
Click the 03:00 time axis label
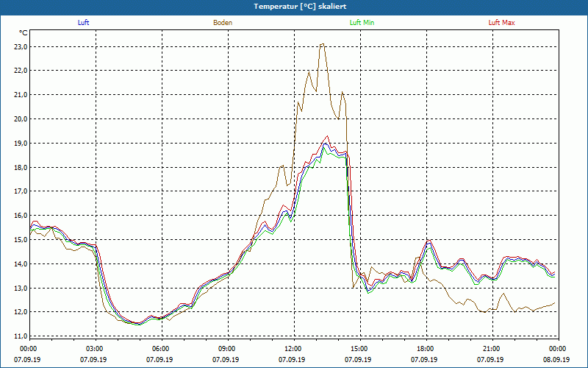tap(93, 349)
